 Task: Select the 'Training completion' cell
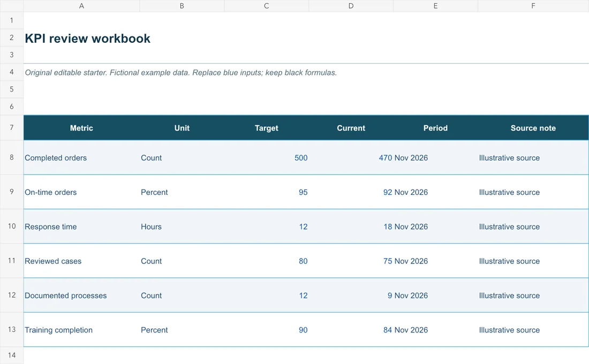click(81, 330)
